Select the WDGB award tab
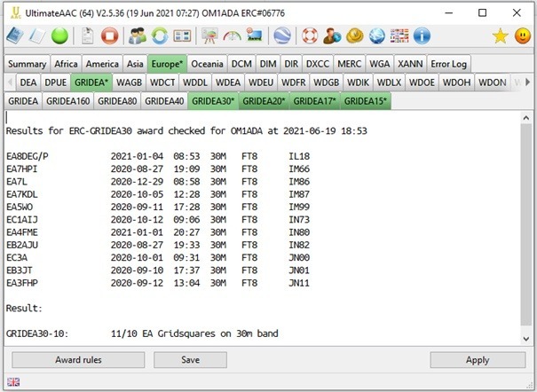Screen dimensions: 537x392 [x=327, y=82]
